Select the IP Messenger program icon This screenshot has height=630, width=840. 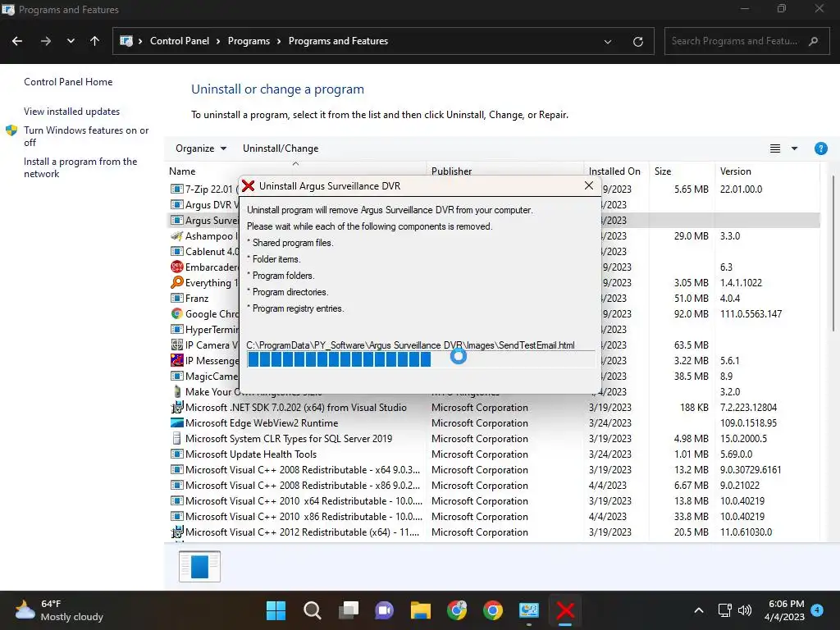coord(177,361)
